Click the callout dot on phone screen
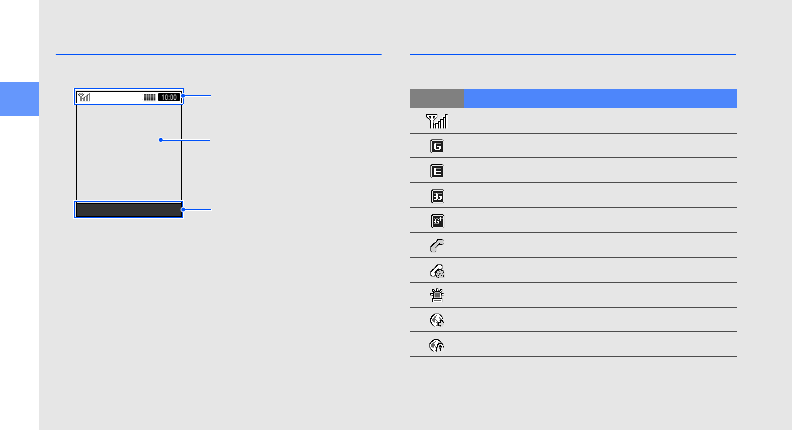This screenshot has width=792, height=430. pos(160,141)
